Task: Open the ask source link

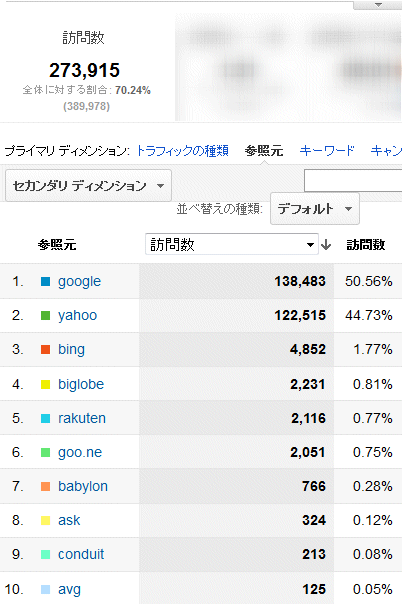Action: 69,520
